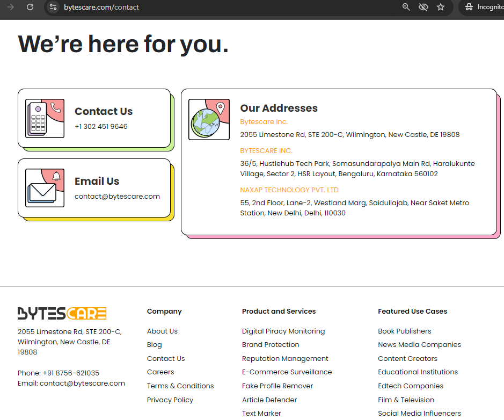Open Social Media Influencers link

(420, 413)
